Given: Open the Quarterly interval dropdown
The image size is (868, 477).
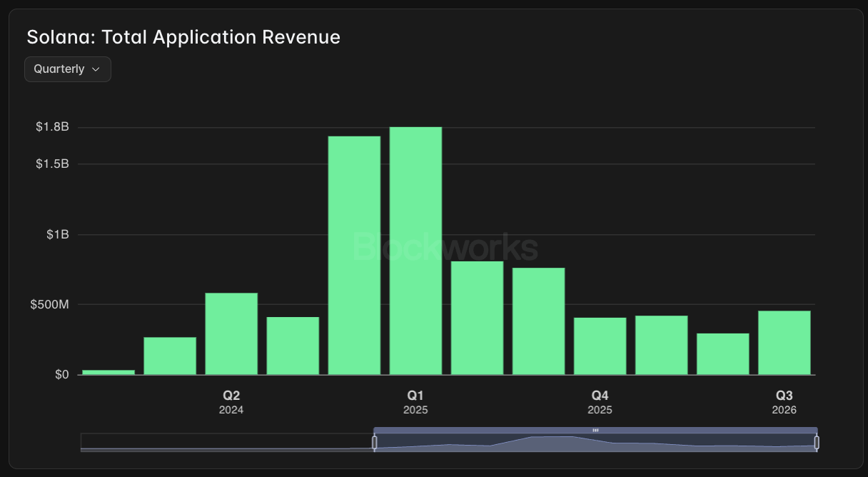Looking at the screenshot, I should [68, 69].
